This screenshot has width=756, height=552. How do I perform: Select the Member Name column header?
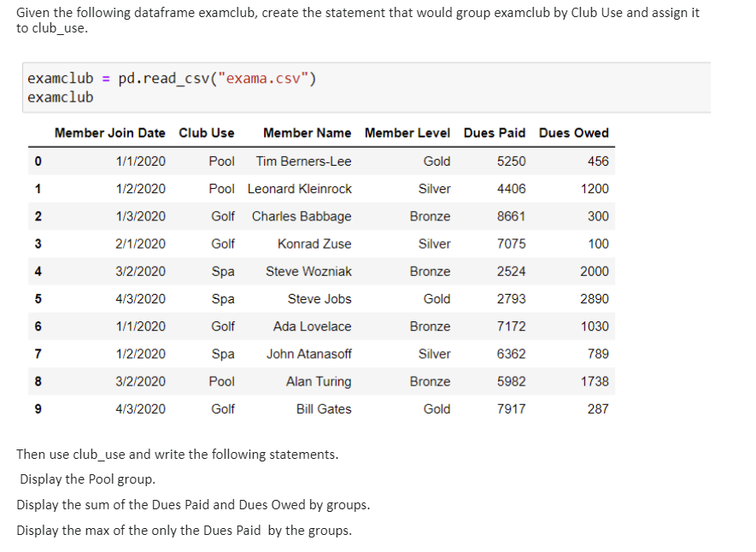308,133
